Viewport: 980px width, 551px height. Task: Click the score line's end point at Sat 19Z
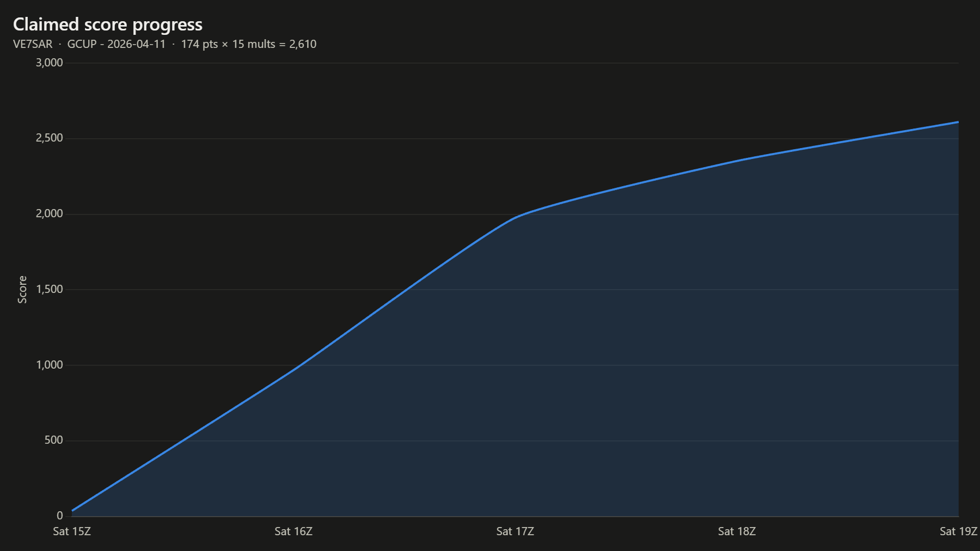pos(958,122)
